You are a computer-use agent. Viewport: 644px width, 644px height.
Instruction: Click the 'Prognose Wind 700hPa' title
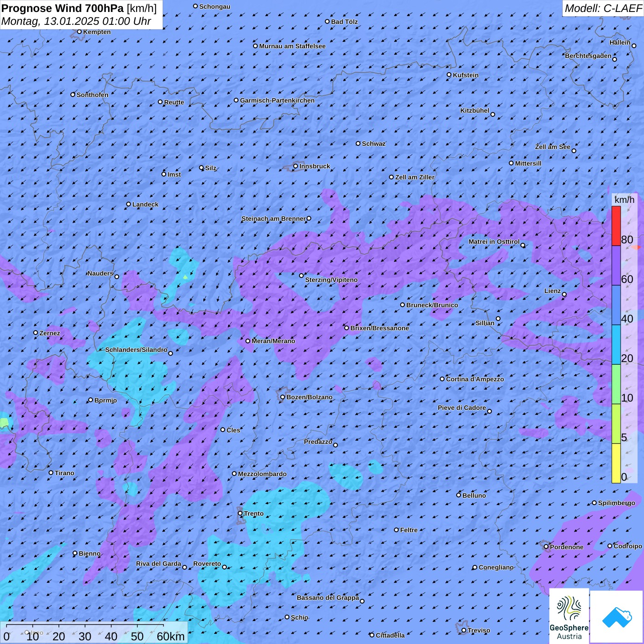(x=63, y=8)
